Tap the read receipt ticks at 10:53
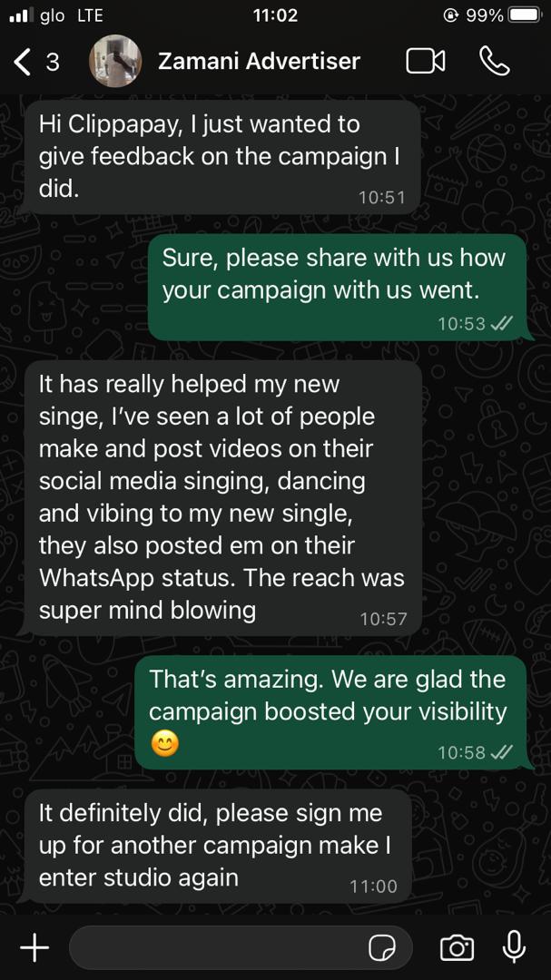The width and height of the screenshot is (551, 980). (x=502, y=323)
